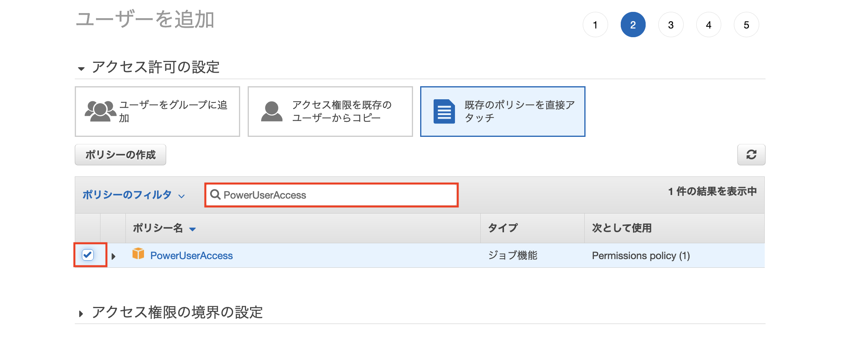This screenshot has width=868, height=337.
Task: Choose 既存のポリシーを直接アタッチ option
Action: click(x=502, y=112)
